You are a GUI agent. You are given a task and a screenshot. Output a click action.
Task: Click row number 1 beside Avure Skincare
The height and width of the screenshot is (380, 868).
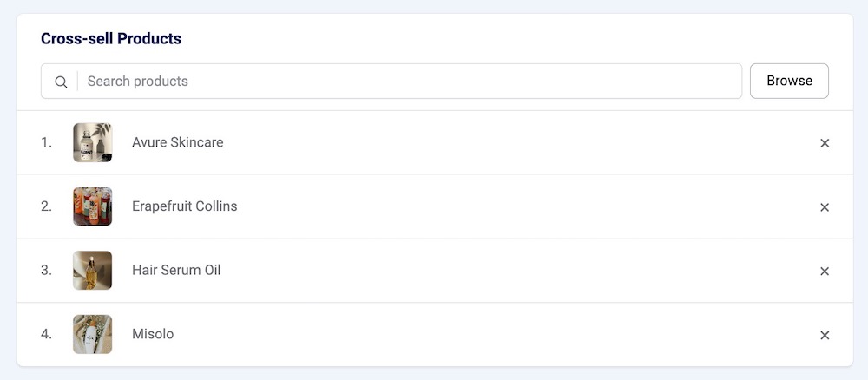coord(46,142)
